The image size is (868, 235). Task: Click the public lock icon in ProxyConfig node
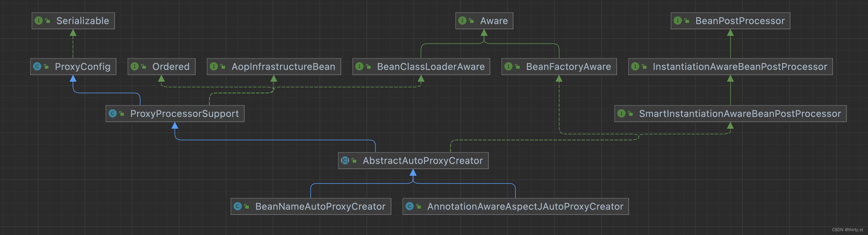(x=46, y=66)
